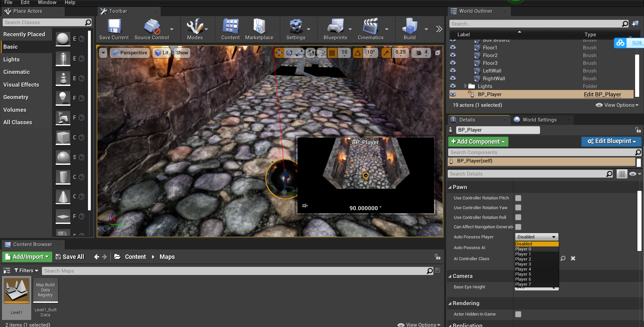Open the grid snap value 10 dropdown
Viewport: 644px width, 327px height.
click(344, 53)
